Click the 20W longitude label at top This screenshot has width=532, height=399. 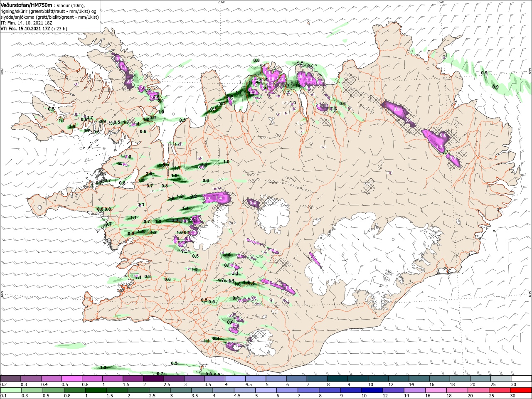(221, 2)
